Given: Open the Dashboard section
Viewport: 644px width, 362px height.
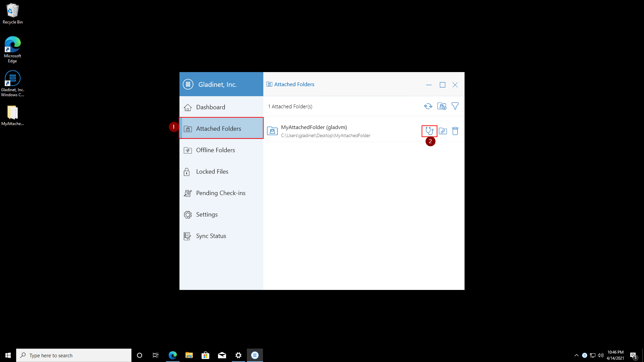Looking at the screenshot, I should (221, 107).
